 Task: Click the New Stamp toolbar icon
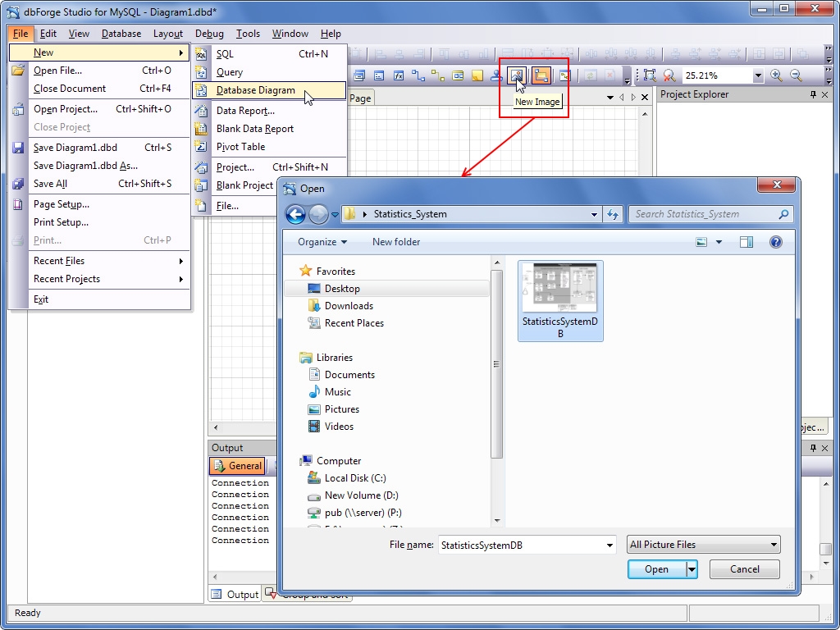(496, 75)
